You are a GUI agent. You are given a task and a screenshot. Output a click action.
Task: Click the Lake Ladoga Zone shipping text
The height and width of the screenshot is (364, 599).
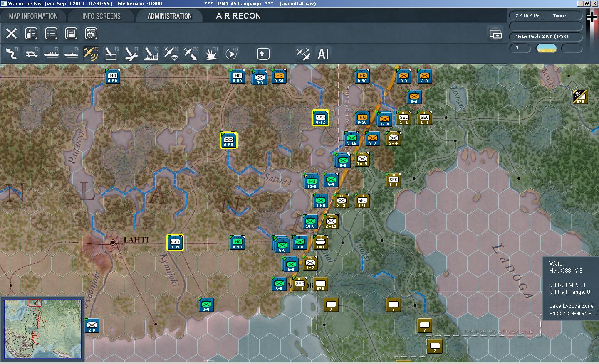(573, 310)
